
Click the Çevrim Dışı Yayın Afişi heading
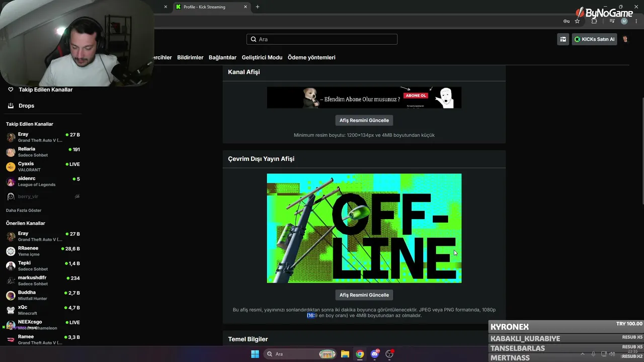point(261,159)
